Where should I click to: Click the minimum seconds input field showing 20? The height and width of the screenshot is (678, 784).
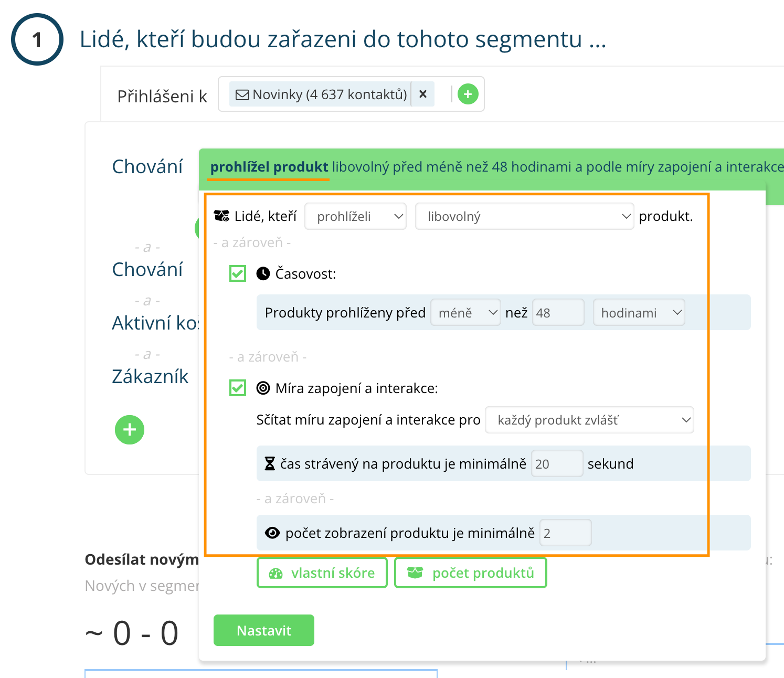coord(557,464)
